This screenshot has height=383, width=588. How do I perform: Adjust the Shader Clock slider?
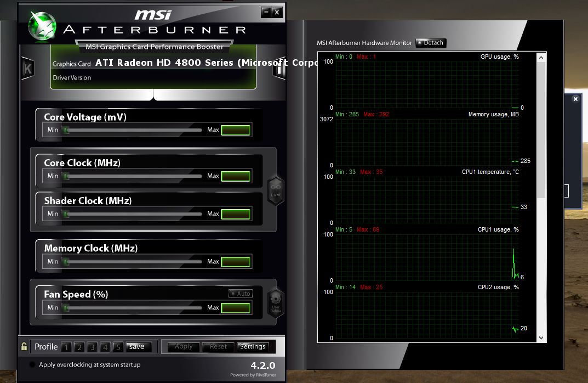tap(132, 214)
